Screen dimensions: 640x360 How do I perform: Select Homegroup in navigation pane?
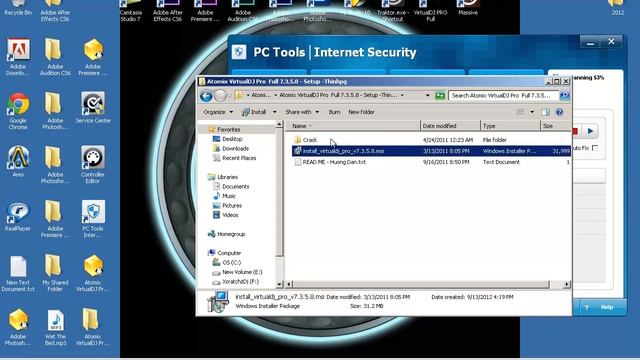[231, 234]
